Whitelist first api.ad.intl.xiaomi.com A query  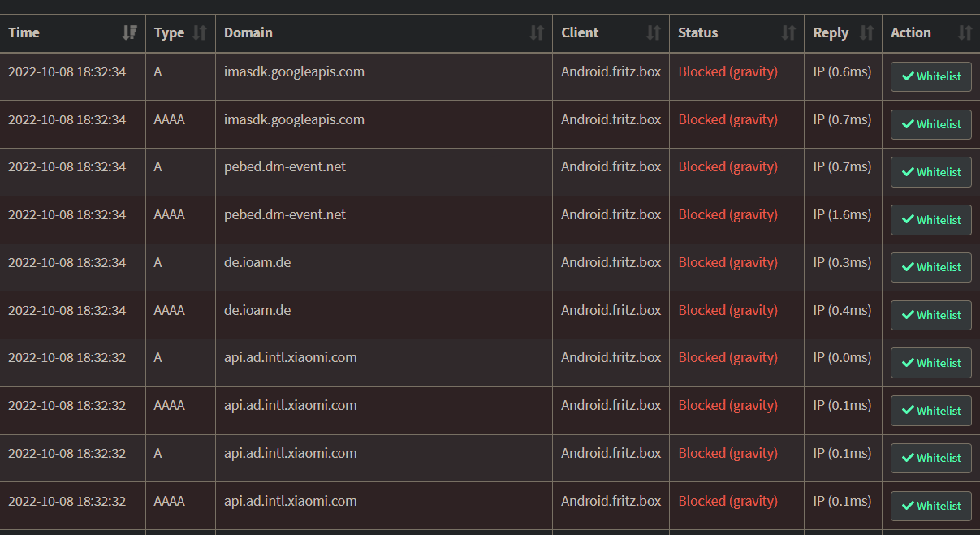[930, 363]
